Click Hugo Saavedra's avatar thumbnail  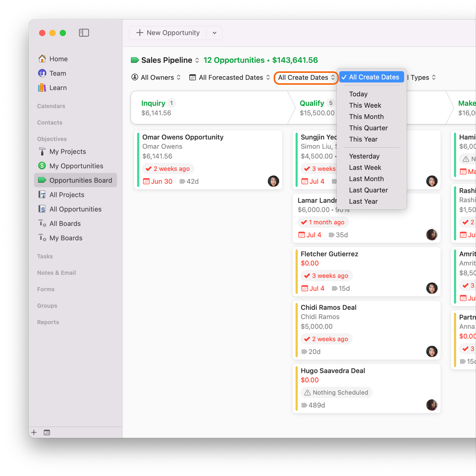pyautogui.click(x=432, y=405)
